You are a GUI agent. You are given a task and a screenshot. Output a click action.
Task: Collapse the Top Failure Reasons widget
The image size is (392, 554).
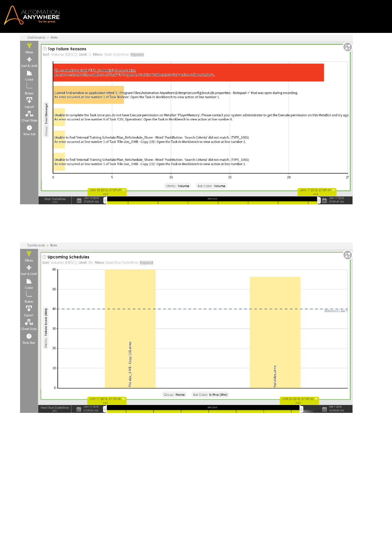[x=348, y=47]
